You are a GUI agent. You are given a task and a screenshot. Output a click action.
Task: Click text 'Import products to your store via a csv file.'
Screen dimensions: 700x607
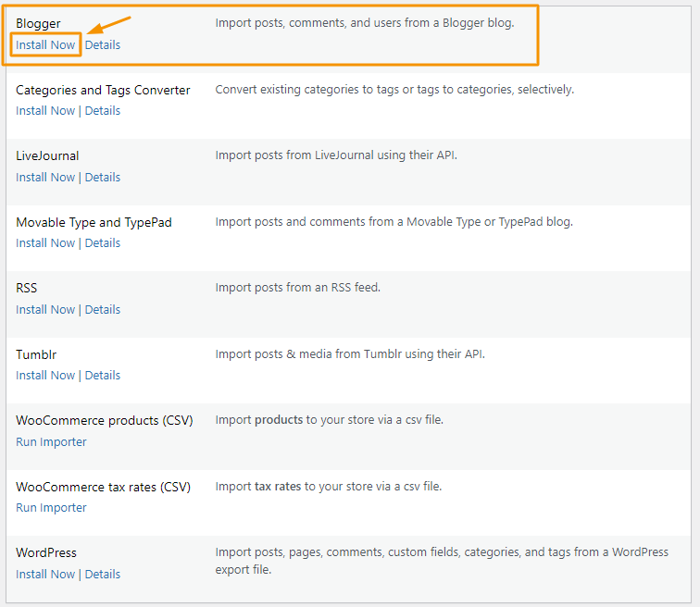[x=329, y=420]
